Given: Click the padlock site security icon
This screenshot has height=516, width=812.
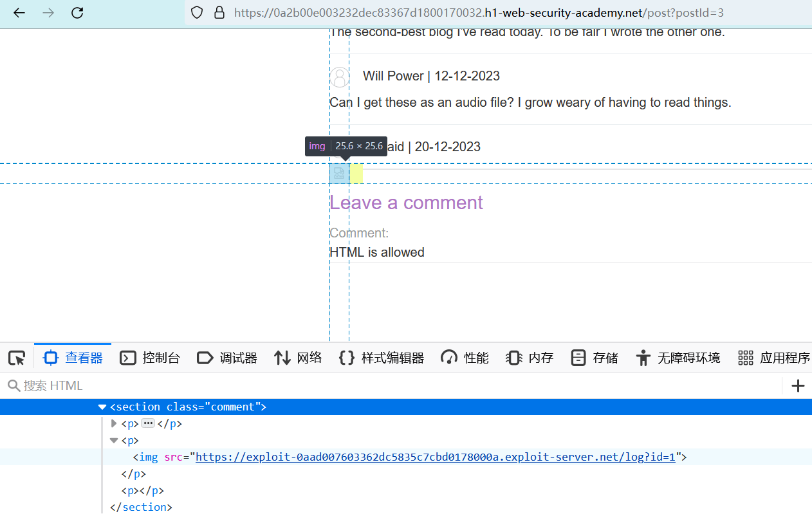Looking at the screenshot, I should click(219, 13).
